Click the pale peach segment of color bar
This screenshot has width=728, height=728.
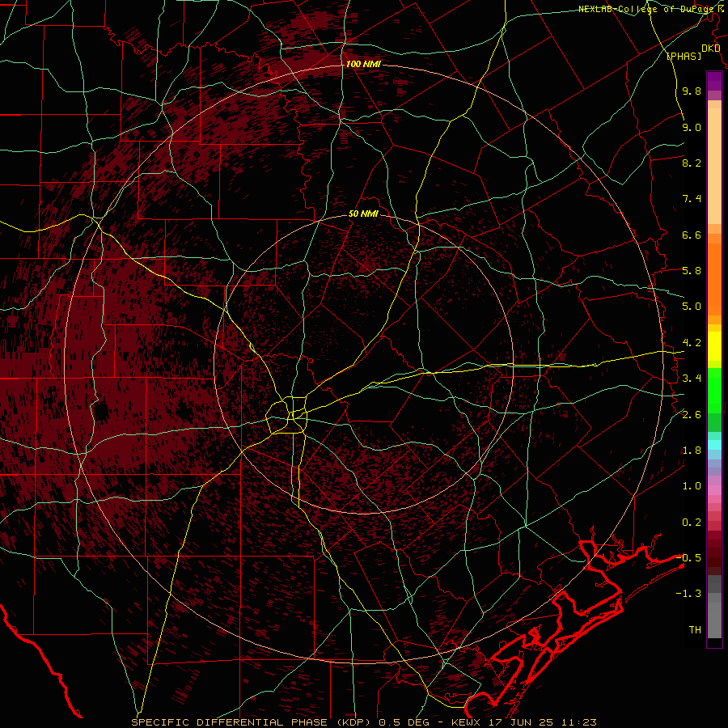[x=714, y=166]
